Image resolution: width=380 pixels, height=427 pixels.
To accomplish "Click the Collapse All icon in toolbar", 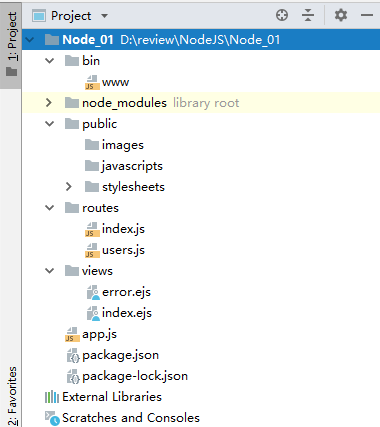I will click(308, 15).
